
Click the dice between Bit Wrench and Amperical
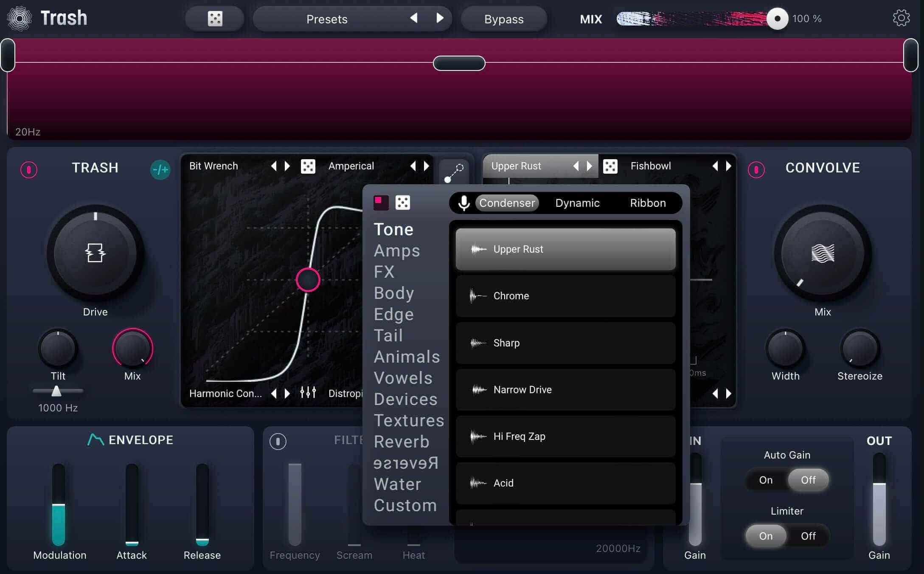pos(308,166)
